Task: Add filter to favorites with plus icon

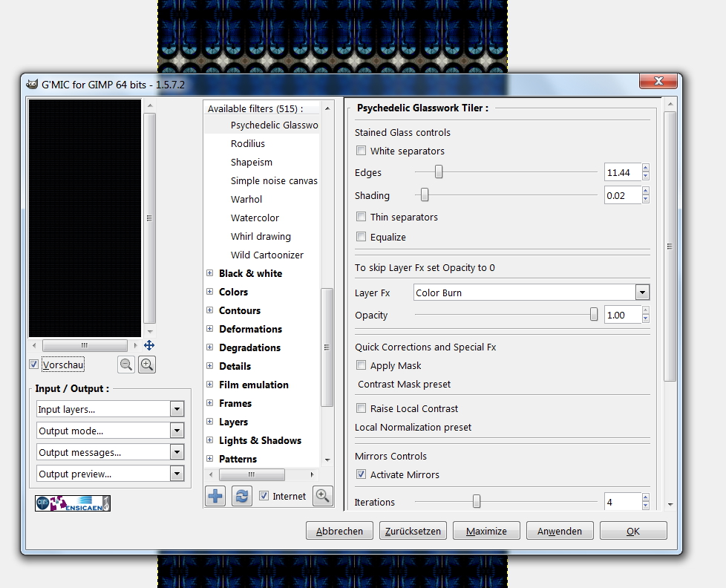Action: 215,496
